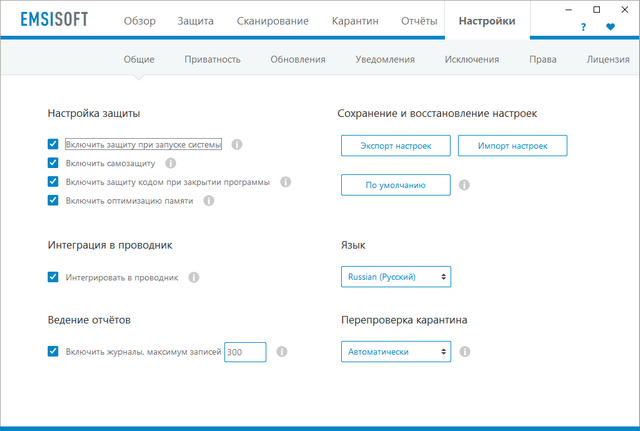Toggle Включить самозащиту checkbox
This screenshot has height=431, width=640.
(x=53, y=163)
